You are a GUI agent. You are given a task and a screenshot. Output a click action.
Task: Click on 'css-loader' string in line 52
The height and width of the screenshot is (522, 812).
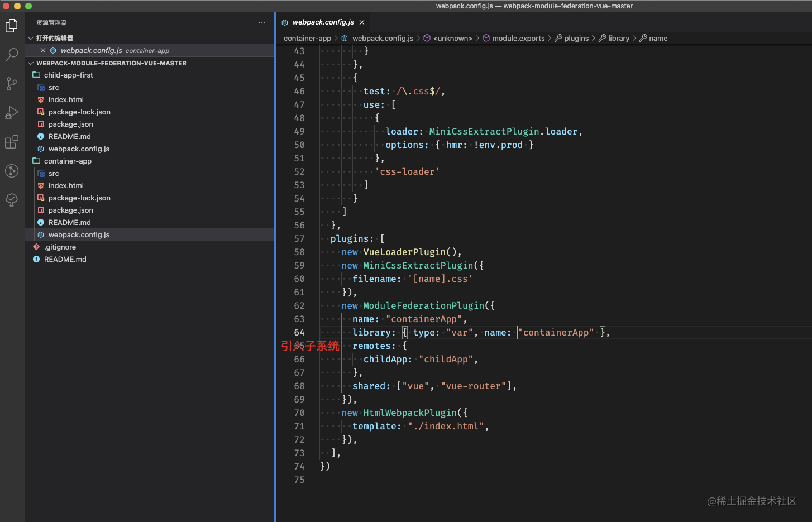coord(407,171)
